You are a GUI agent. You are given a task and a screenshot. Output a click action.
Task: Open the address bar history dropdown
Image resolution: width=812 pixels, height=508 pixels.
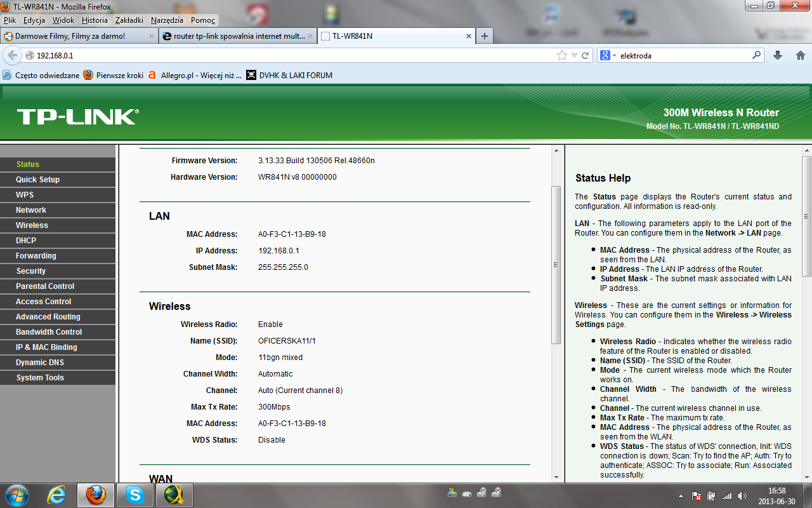[x=574, y=55]
